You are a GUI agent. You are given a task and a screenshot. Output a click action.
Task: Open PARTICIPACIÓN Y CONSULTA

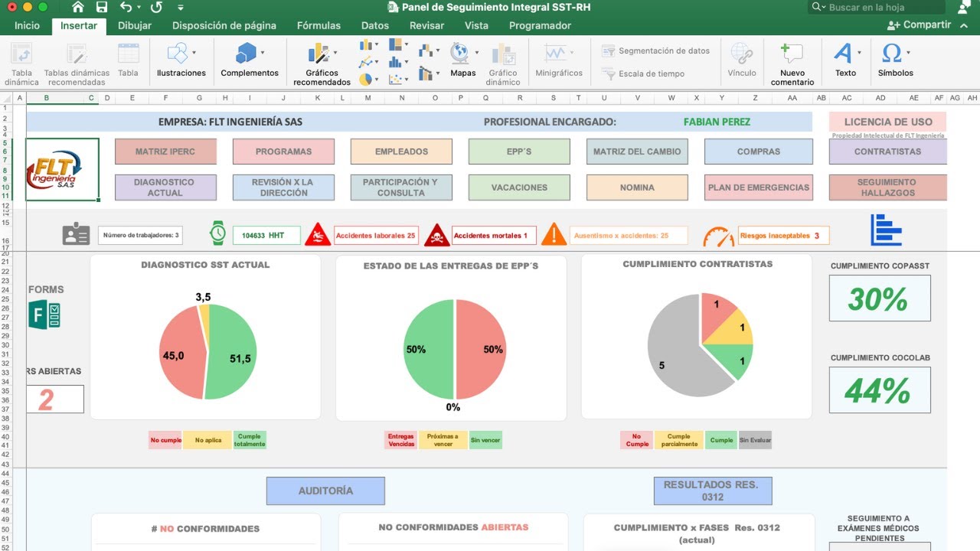pyautogui.click(x=401, y=187)
